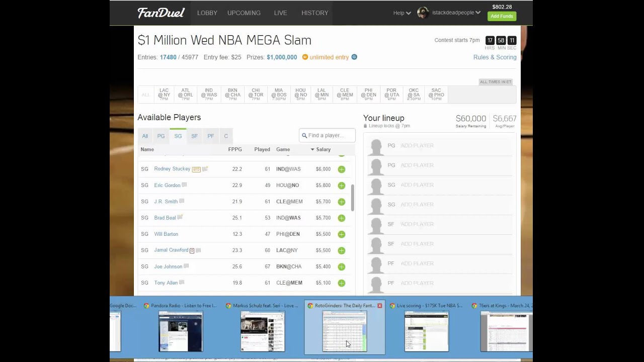Click the user avatar picture
The image size is (644, 362).
pyautogui.click(x=423, y=13)
